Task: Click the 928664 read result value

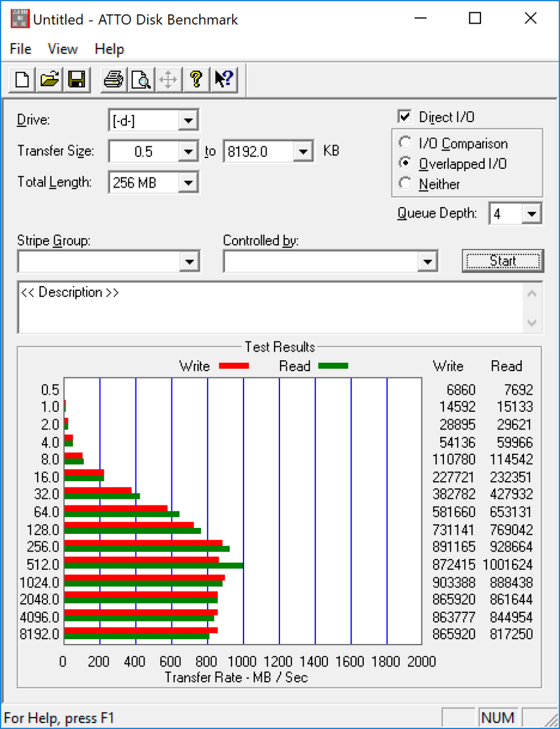Action: tap(511, 547)
